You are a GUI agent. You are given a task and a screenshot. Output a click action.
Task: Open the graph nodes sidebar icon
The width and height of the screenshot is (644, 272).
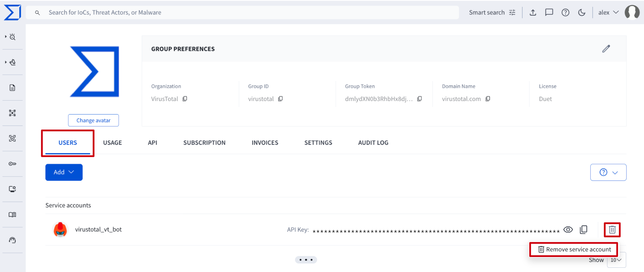coord(12,113)
